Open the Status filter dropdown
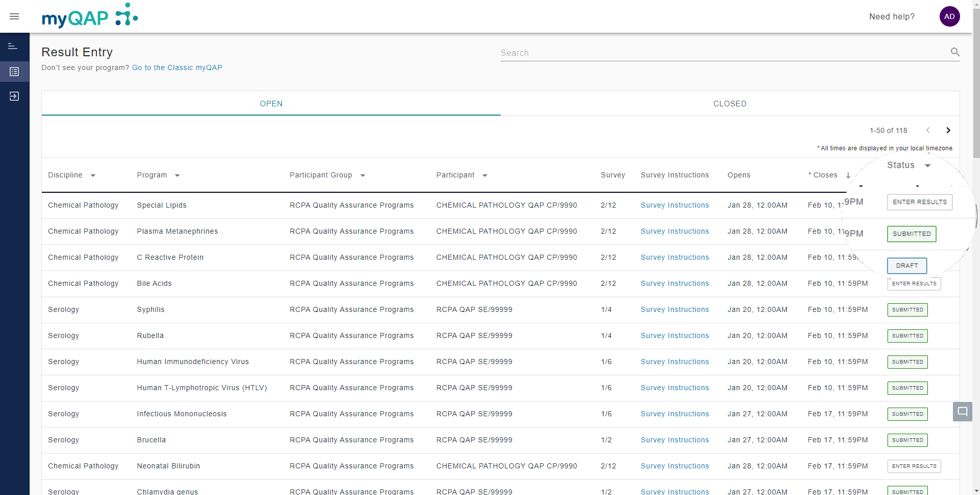Screen dimensions: 980x495 pos(927,166)
